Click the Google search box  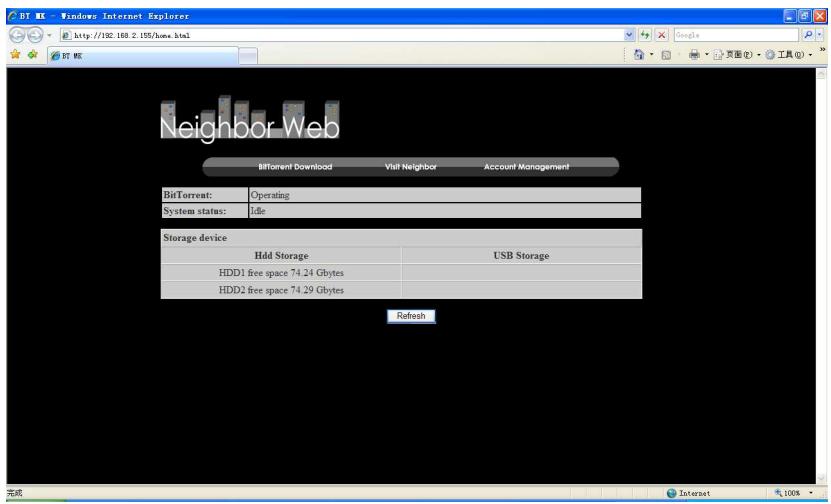(736, 36)
